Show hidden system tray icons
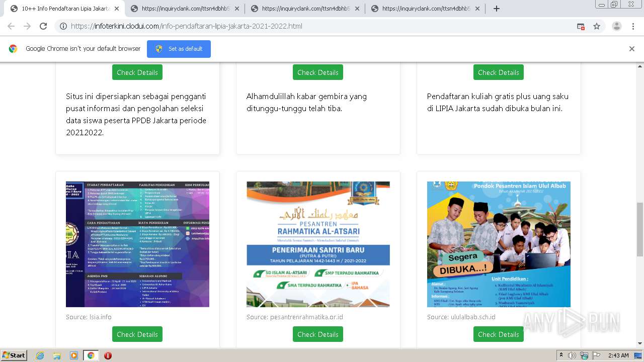 point(561,355)
